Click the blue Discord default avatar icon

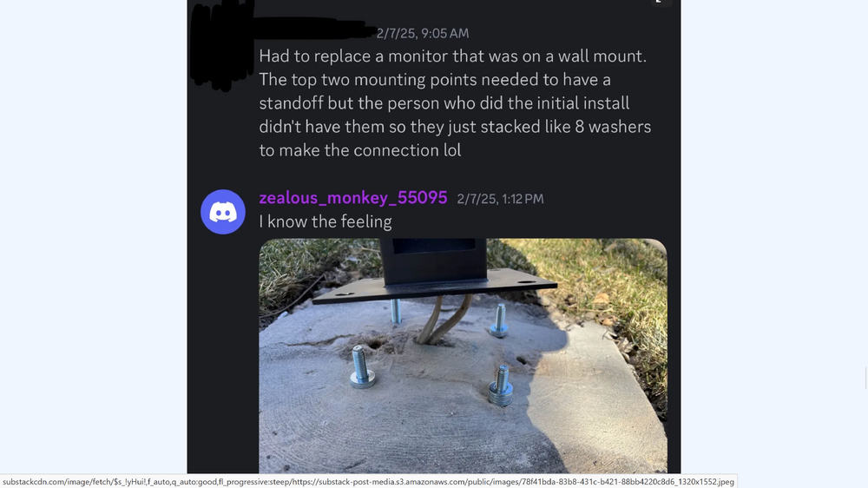coord(223,212)
